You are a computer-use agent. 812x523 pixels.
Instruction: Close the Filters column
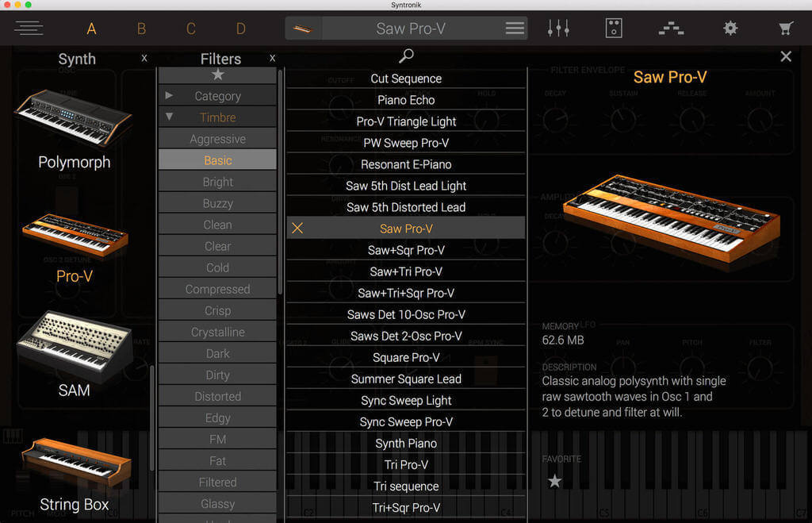(273, 59)
